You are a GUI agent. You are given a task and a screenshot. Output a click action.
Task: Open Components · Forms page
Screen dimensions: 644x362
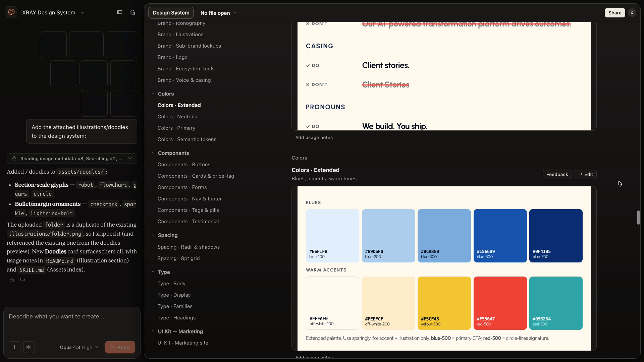pyautogui.click(x=182, y=187)
